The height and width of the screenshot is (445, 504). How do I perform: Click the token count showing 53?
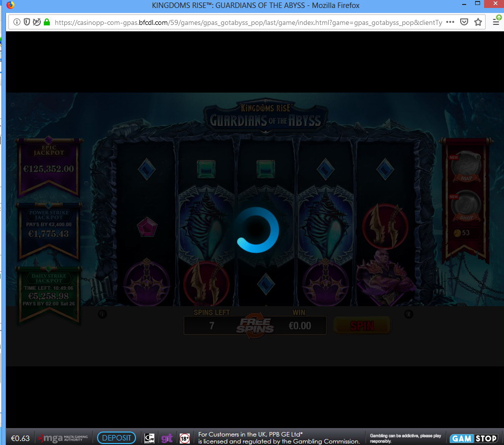[x=462, y=232]
